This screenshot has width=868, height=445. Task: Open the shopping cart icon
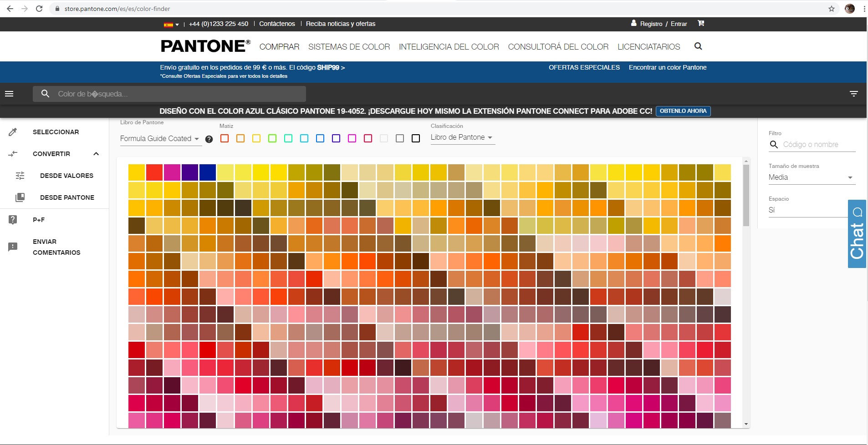point(701,24)
